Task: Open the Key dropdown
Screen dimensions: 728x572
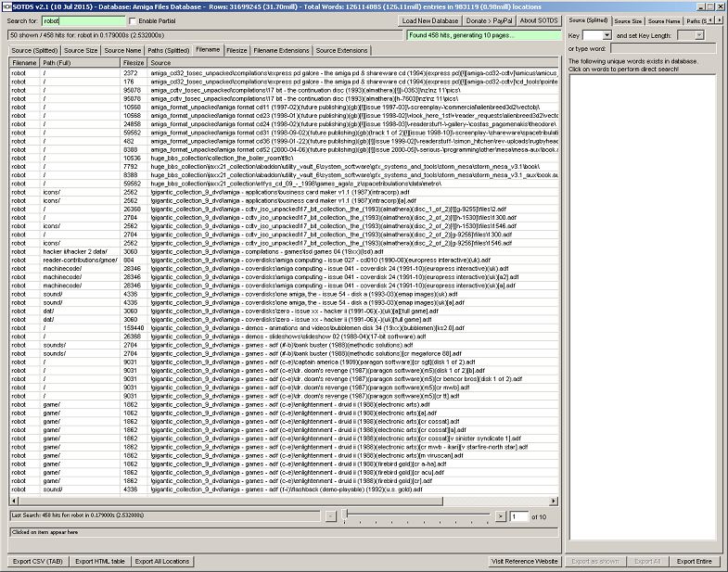Action: tap(596, 34)
